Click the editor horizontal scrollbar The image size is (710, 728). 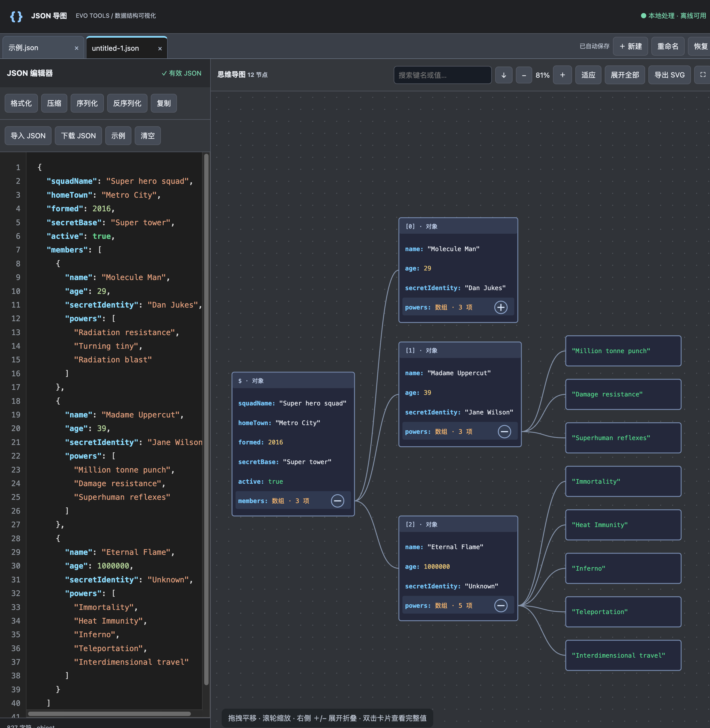click(109, 714)
